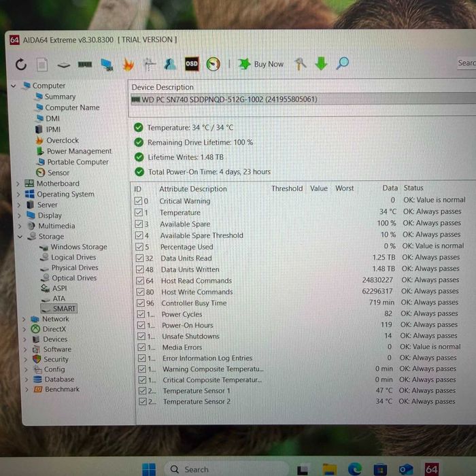This screenshot has width=476, height=476.
Task: Select the Unsafe Shutdowns row text
Action: (190, 337)
